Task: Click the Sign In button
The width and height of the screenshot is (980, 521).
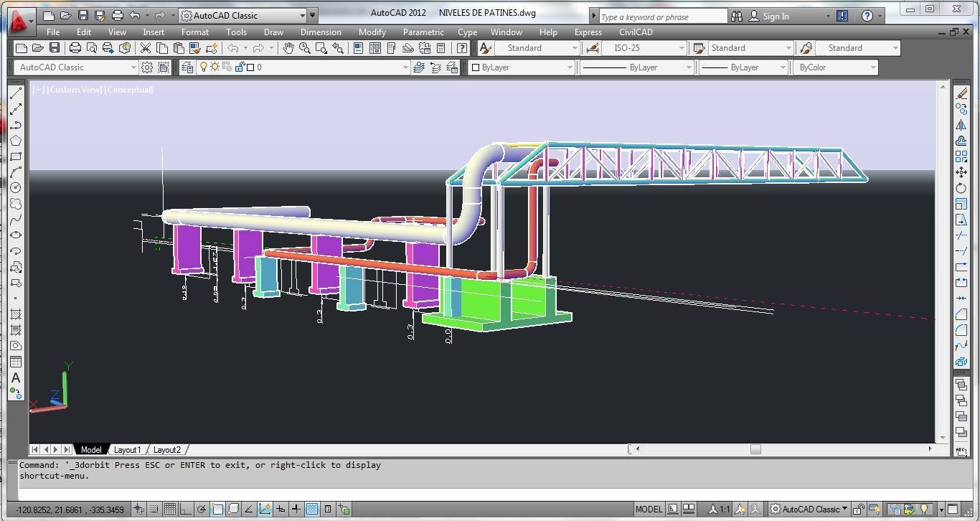Action: (776, 16)
